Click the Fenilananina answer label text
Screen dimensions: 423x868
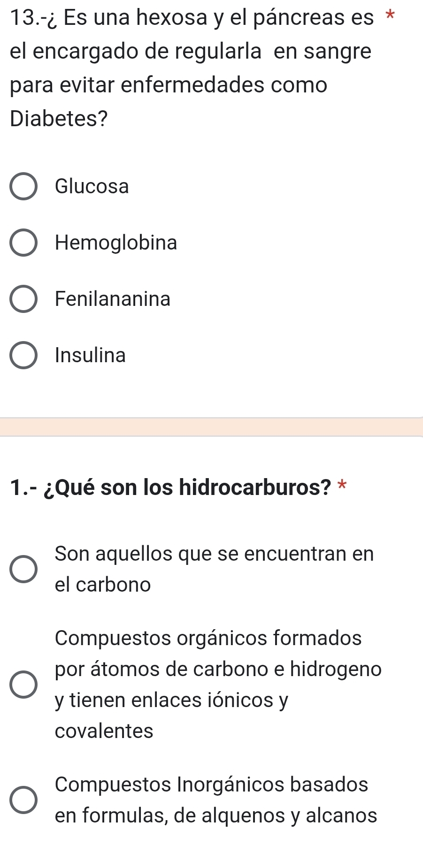point(113,299)
